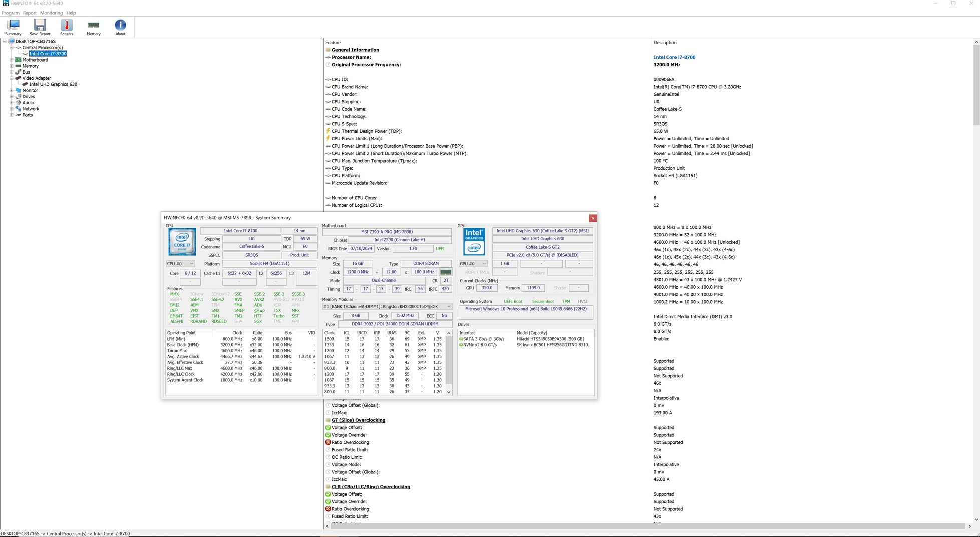The width and height of the screenshot is (980, 537).
Task: Click the Save Report floppy icon
Action: (40, 25)
